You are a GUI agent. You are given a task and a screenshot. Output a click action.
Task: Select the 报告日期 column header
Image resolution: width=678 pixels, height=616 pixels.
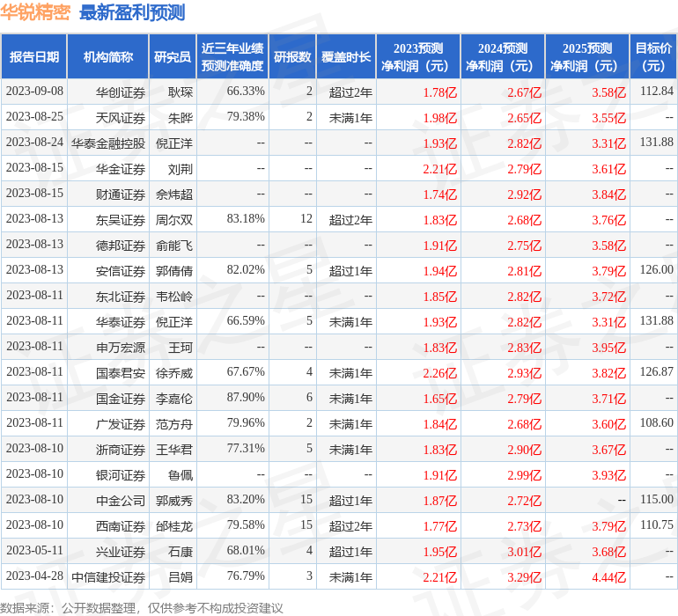pos(33,56)
